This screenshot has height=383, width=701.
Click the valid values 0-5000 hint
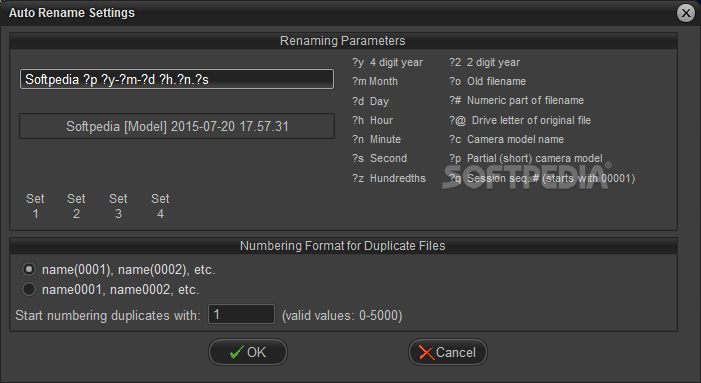tap(342, 316)
